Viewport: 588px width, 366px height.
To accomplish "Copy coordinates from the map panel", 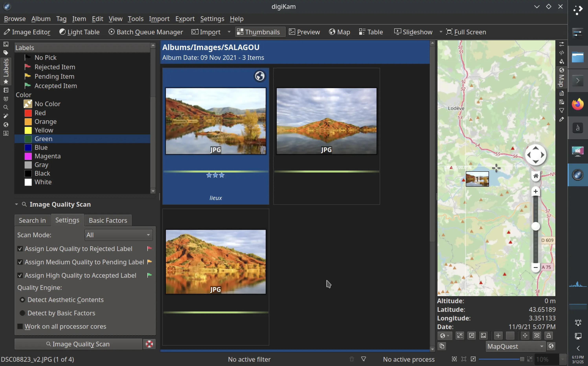I will 442,347.
